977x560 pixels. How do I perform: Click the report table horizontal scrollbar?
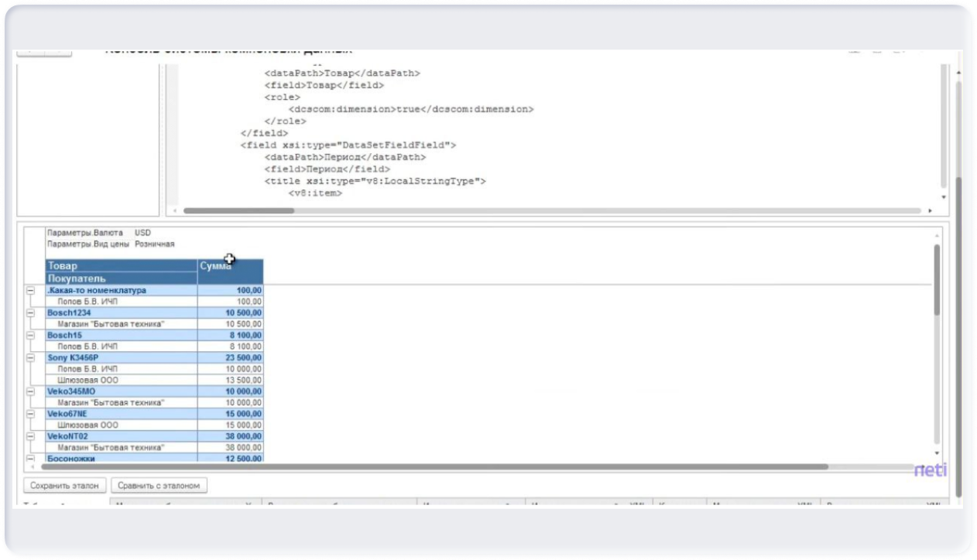(434, 466)
